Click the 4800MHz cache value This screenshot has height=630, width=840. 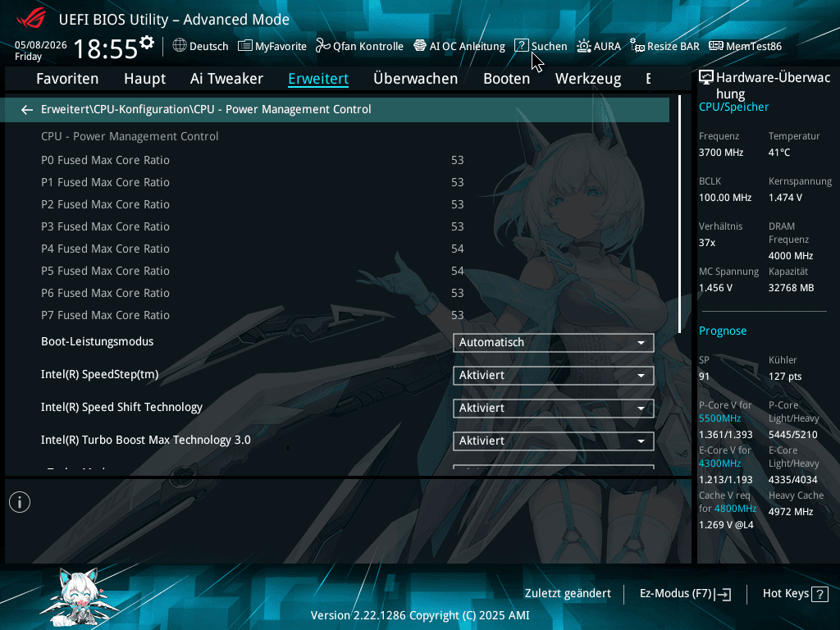click(x=735, y=509)
